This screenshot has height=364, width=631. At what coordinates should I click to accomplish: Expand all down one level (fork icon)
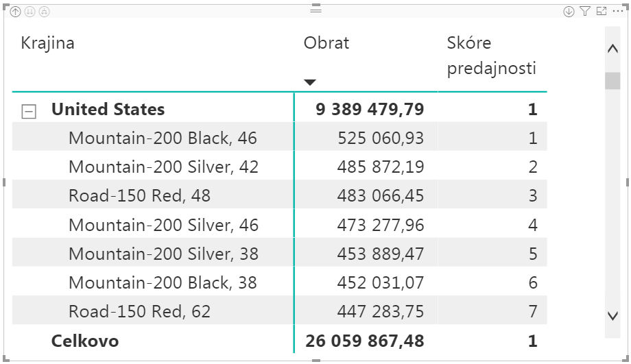click(x=44, y=12)
